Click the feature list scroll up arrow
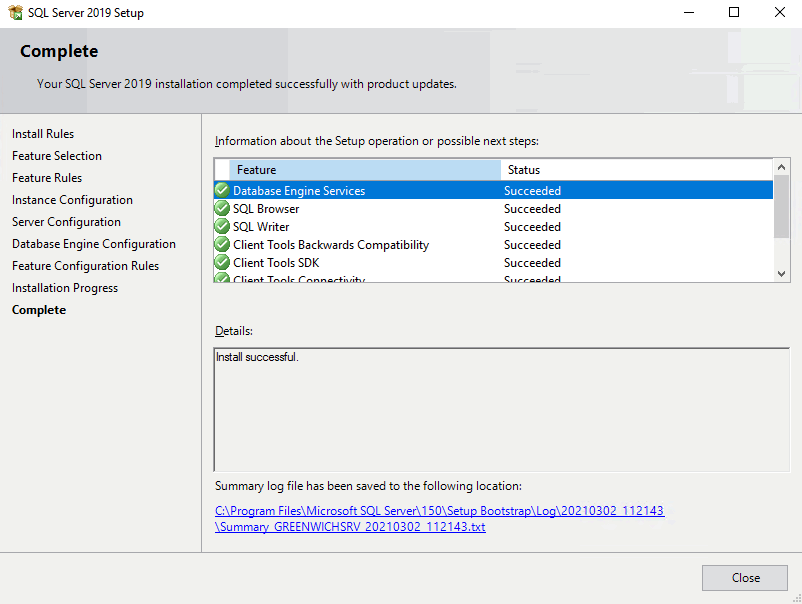The height and width of the screenshot is (604, 802). [781, 167]
